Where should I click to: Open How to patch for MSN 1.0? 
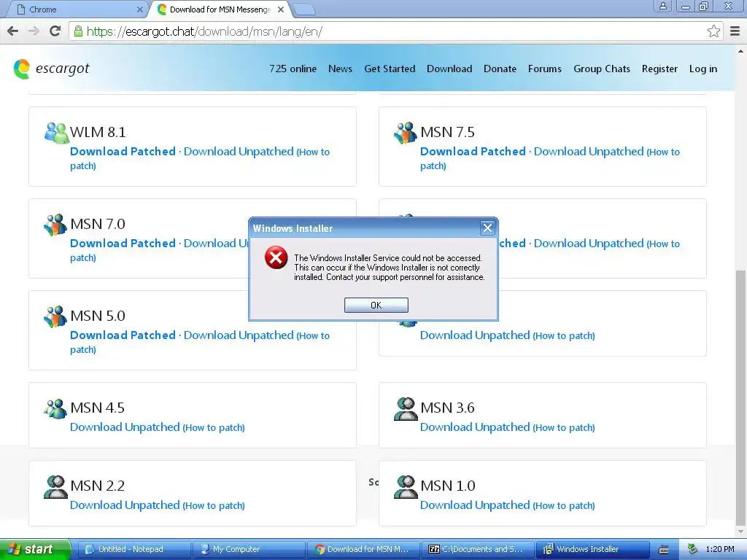[564, 506]
